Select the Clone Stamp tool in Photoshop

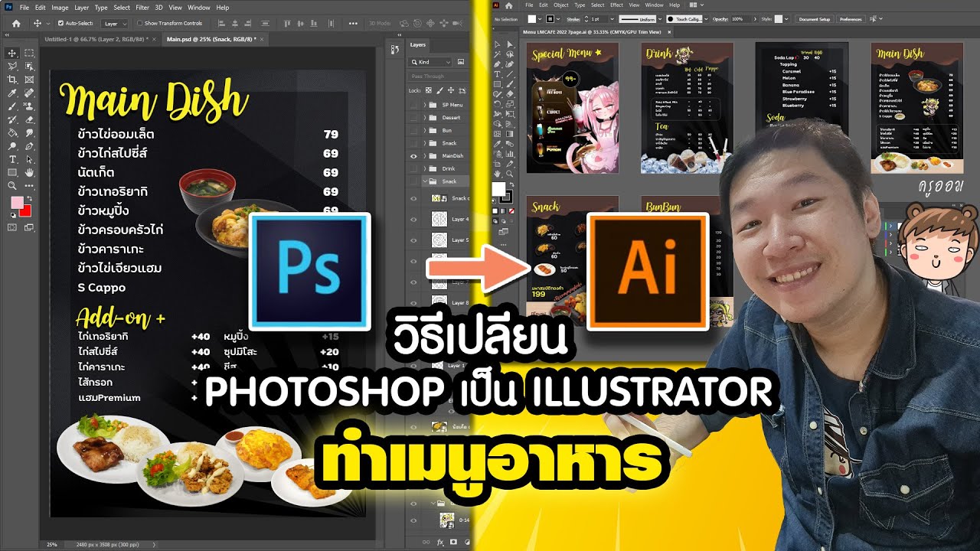point(29,106)
